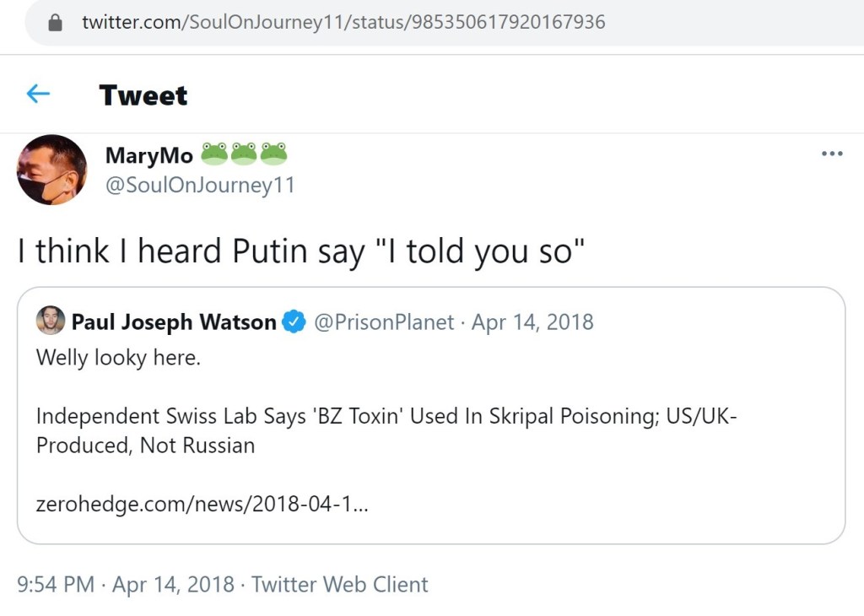Click the padlock icon in the address bar
The image size is (864, 616).
[x=56, y=23]
